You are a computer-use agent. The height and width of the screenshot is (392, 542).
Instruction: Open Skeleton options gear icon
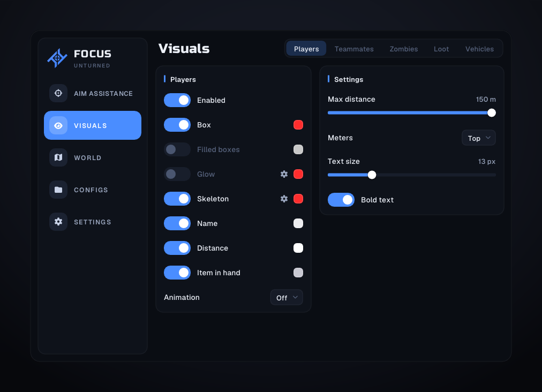[x=284, y=199]
